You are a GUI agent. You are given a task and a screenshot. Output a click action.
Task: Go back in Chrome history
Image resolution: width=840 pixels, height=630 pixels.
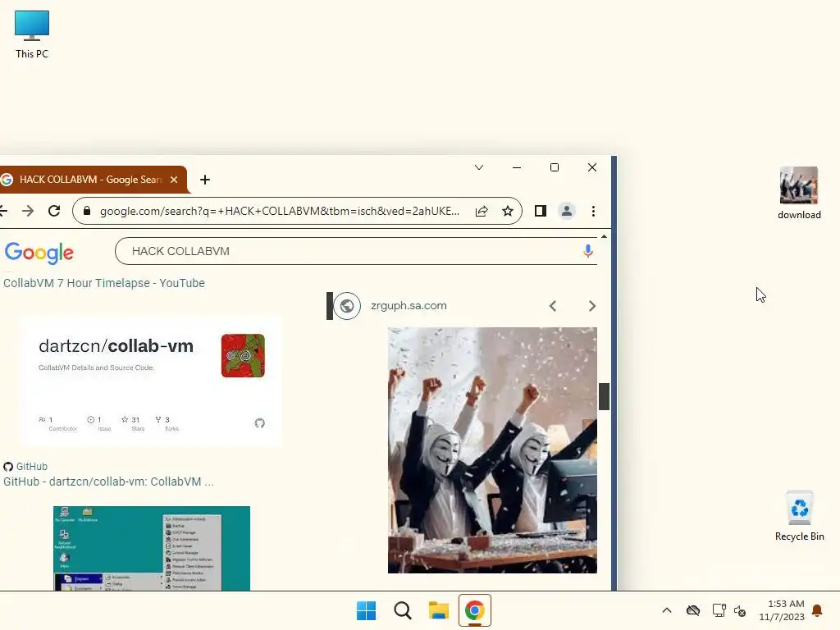(x=3, y=211)
